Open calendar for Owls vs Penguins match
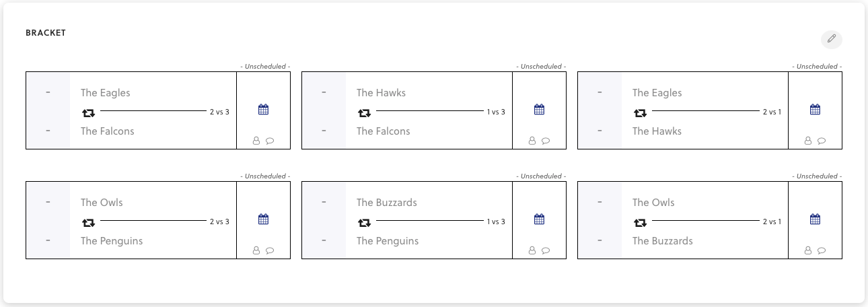The height and width of the screenshot is (307, 868). pos(263,219)
